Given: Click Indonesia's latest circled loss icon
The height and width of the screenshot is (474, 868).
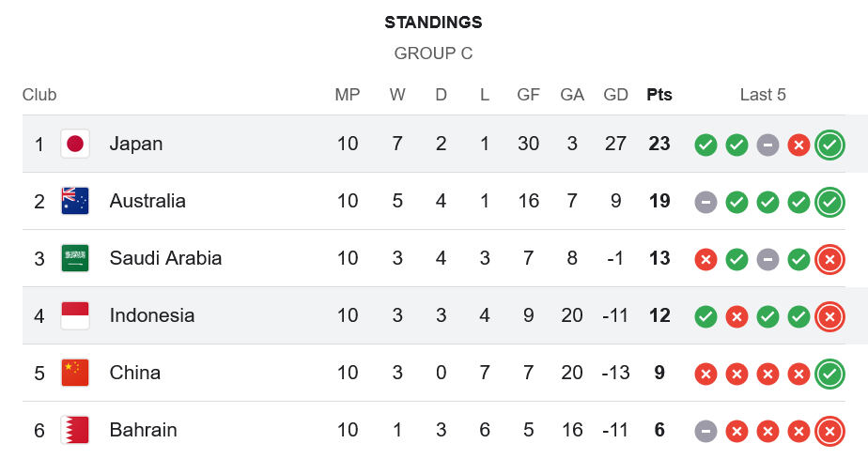Looking at the screenshot, I should pyautogui.click(x=829, y=316).
